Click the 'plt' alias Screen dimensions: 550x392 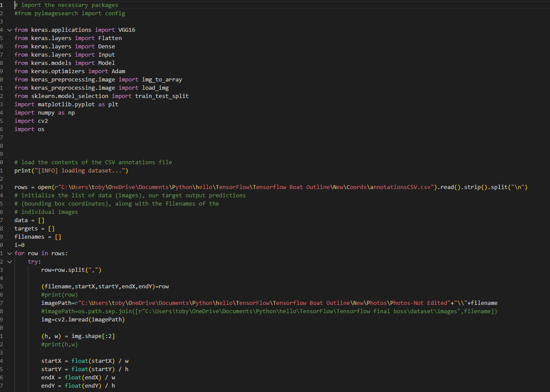[113, 105]
